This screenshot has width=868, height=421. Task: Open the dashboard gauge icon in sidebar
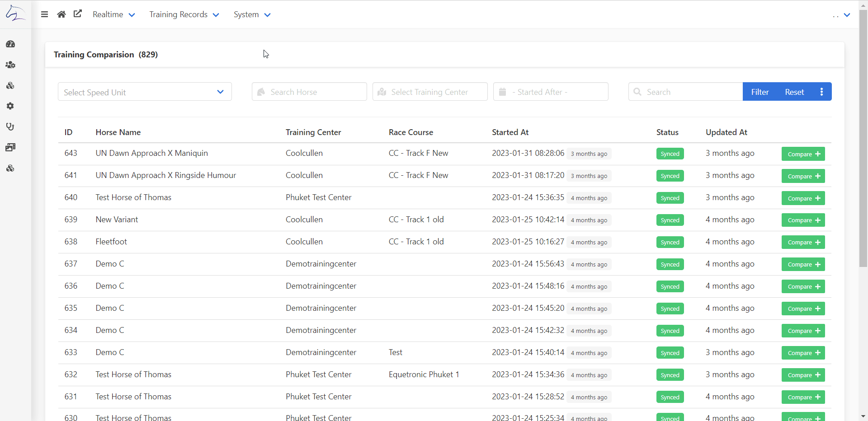tap(10, 44)
